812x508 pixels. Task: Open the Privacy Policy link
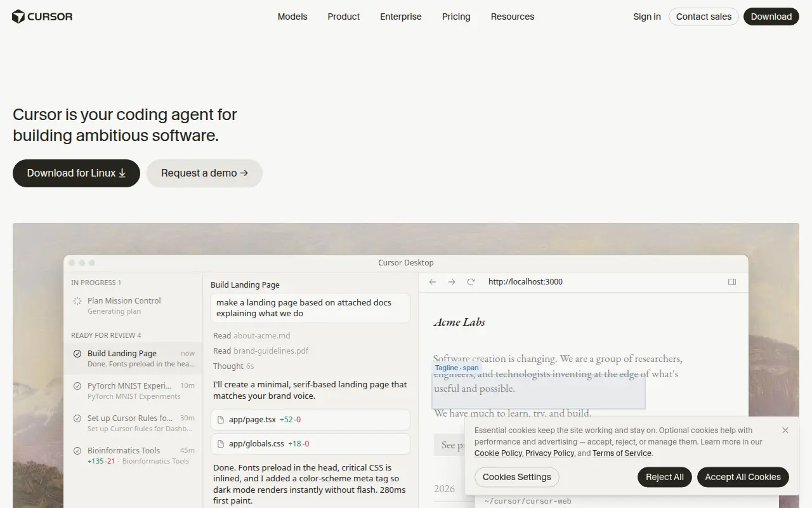[x=549, y=453]
